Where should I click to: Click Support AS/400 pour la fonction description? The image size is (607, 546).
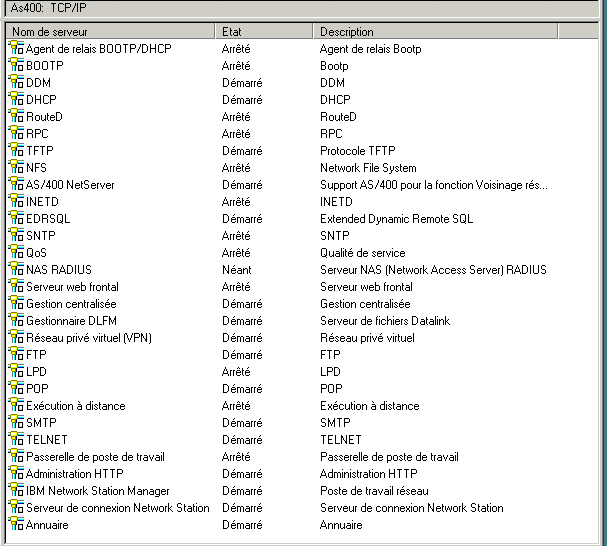[434, 185]
